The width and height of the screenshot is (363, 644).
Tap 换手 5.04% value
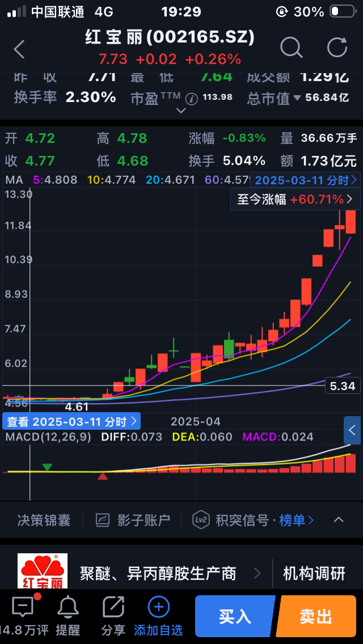(244, 160)
